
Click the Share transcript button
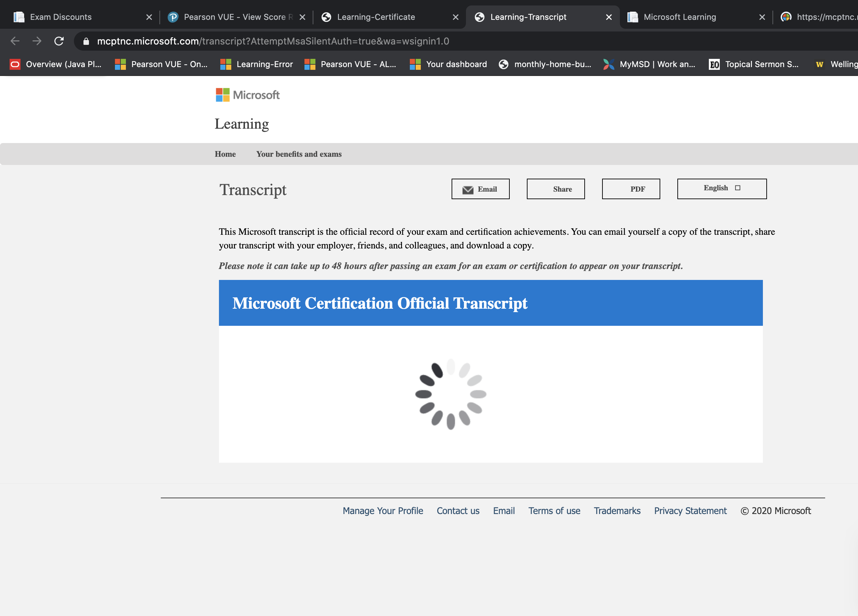pyautogui.click(x=556, y=189)
